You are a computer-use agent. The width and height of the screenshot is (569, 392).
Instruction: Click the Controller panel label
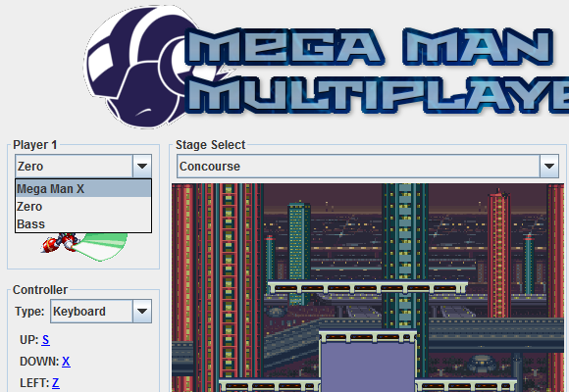coord(40,290)
